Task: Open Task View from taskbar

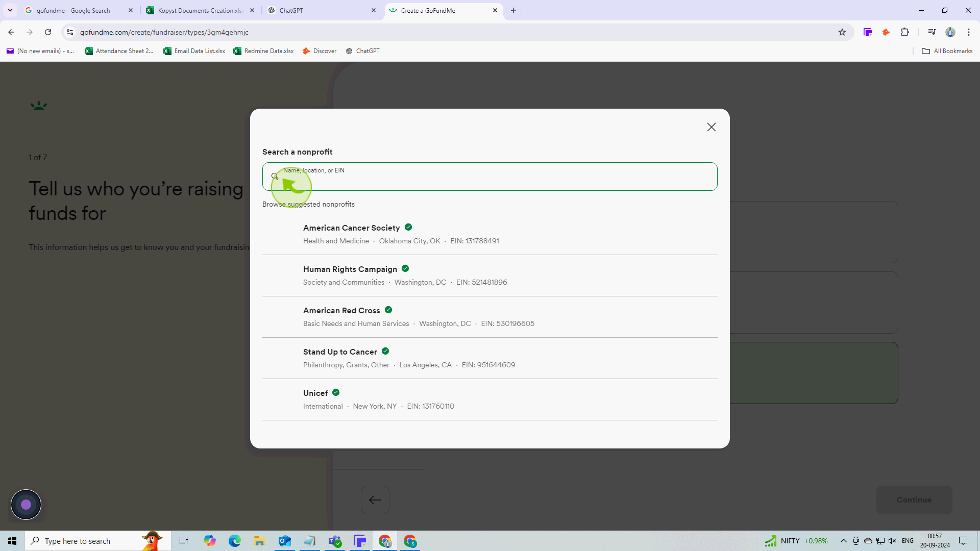Action: tap(184, 541)
